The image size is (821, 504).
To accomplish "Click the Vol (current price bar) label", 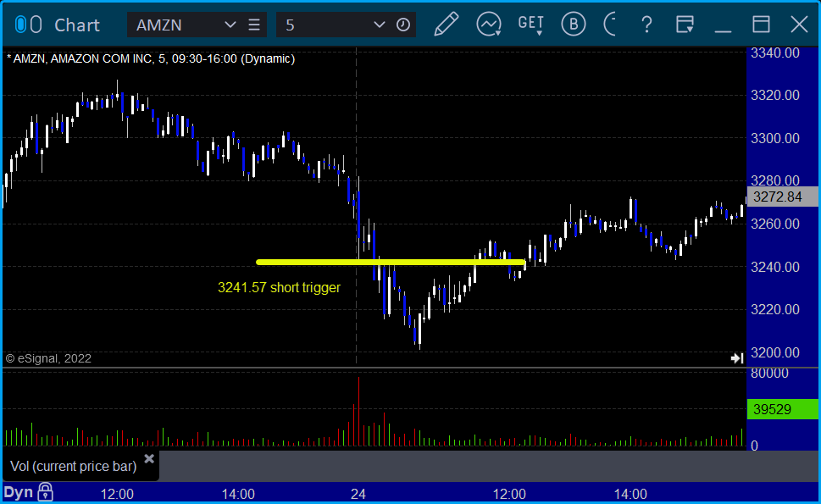I will tap(74, 466).
